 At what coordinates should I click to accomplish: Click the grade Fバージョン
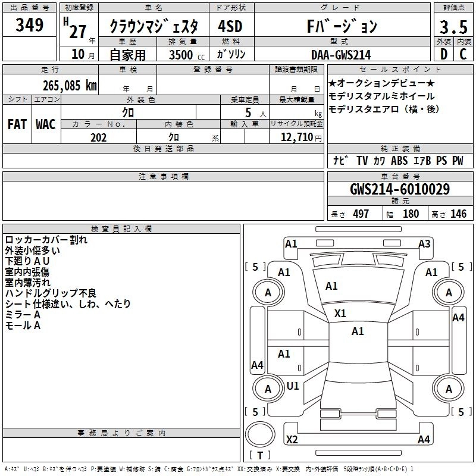point(342,26)
